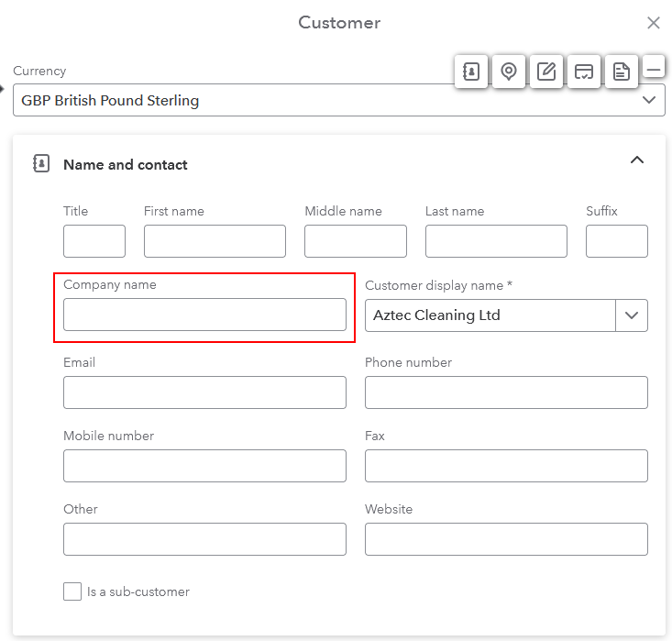Close the Customer dialog
The image size is (672, 641).
pos(654,23)
